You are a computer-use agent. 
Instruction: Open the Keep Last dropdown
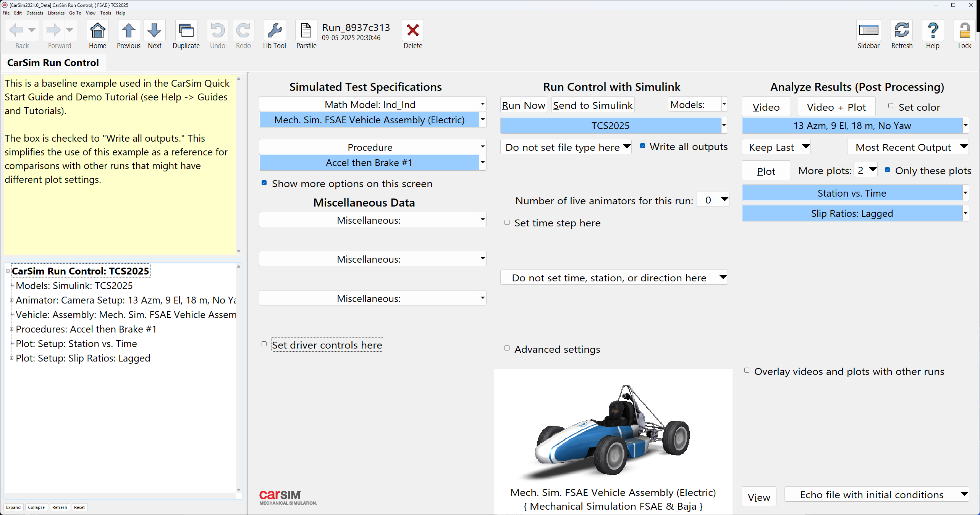[x=776, y=147]
